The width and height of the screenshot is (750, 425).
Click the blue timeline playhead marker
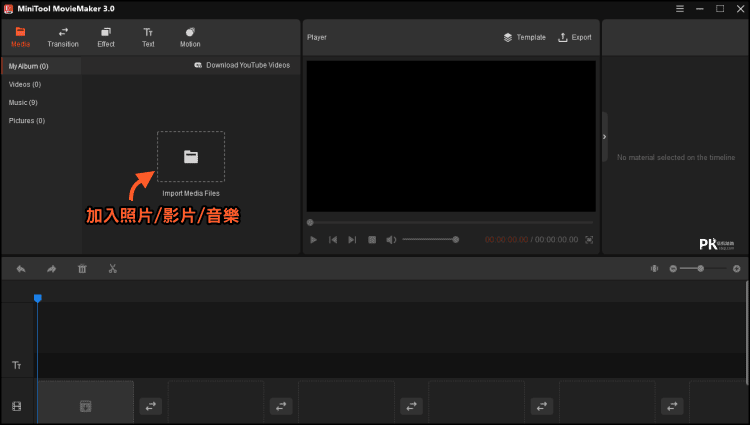pos(38,298)
